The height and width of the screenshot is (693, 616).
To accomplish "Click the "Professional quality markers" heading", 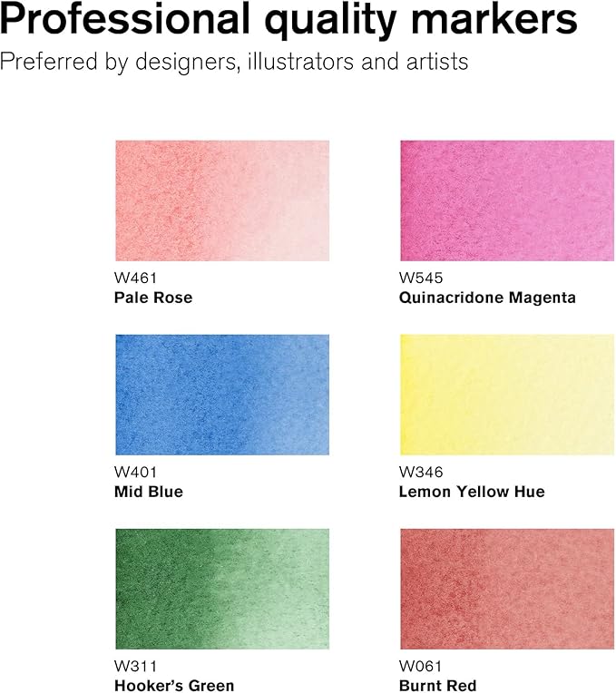I will click(288, 22).
